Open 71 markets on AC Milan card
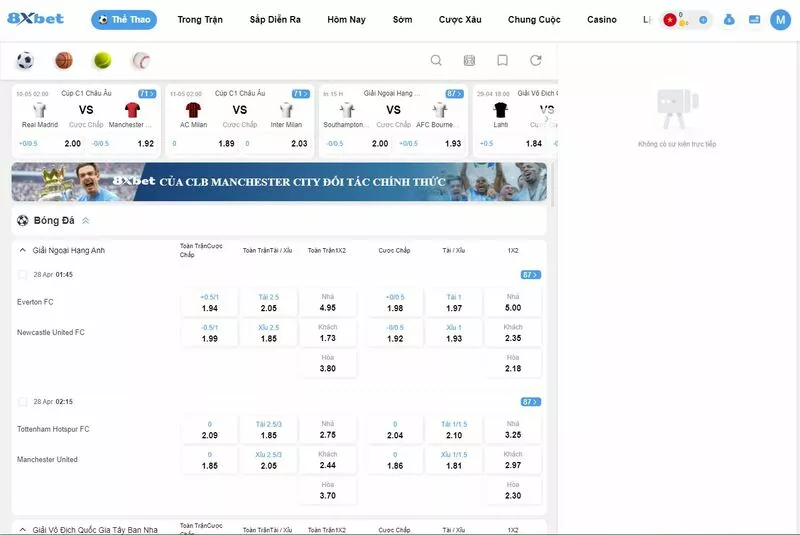Image resolution: width=800 pixels, height=535 pixels. [x=301, y=94]
